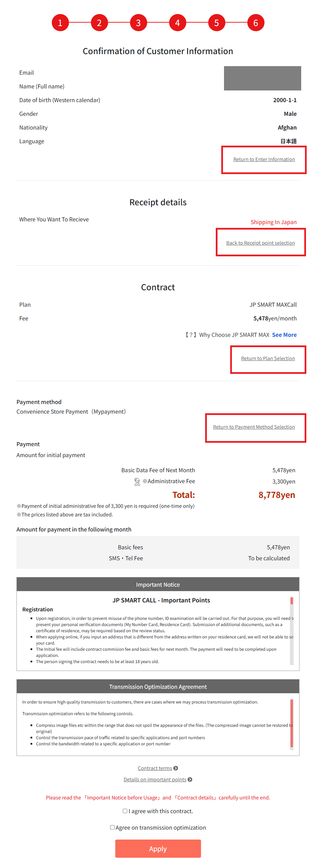The image size is (318, 868).
Task: Check 'I agree with this contract' box
Action: click(125, 811)
